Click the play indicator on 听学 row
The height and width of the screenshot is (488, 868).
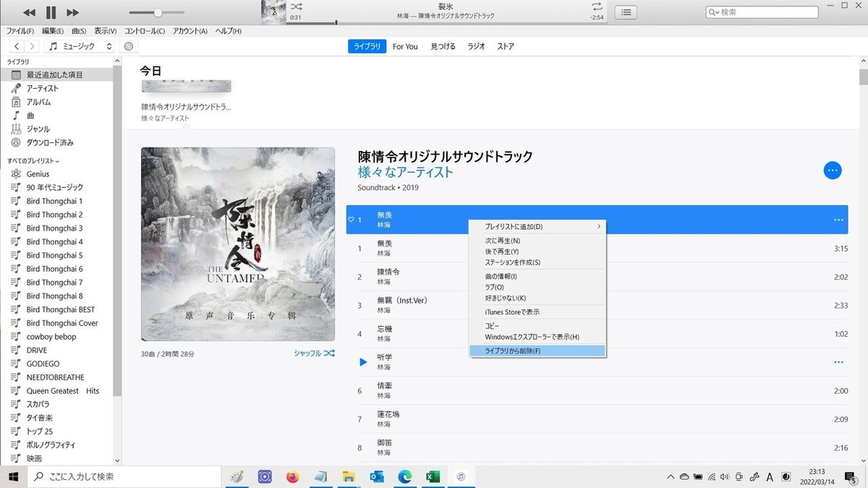[363, 361]
